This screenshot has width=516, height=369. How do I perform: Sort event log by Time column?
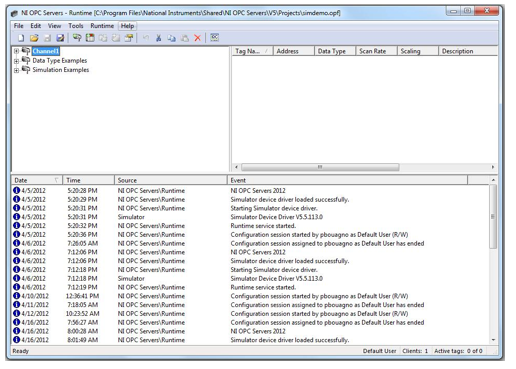(89, 180)
